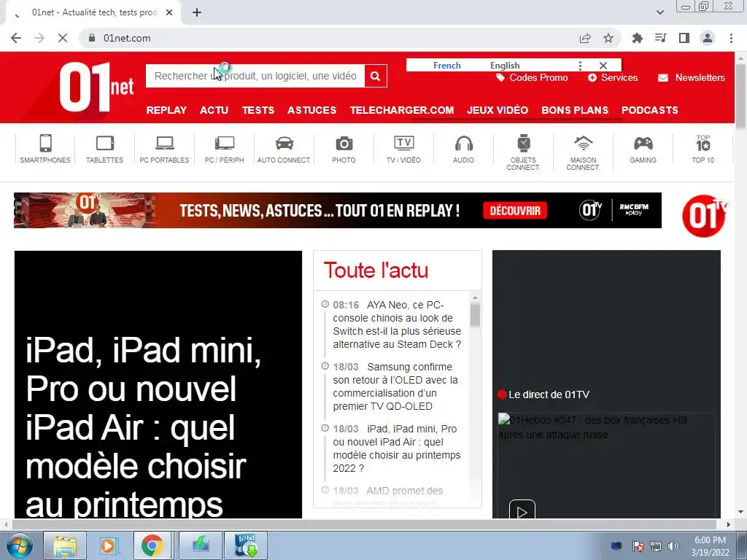Click the page vertical scrollbar thumb
Viewport: 747px width, 560px height.
tap(740, 96)
